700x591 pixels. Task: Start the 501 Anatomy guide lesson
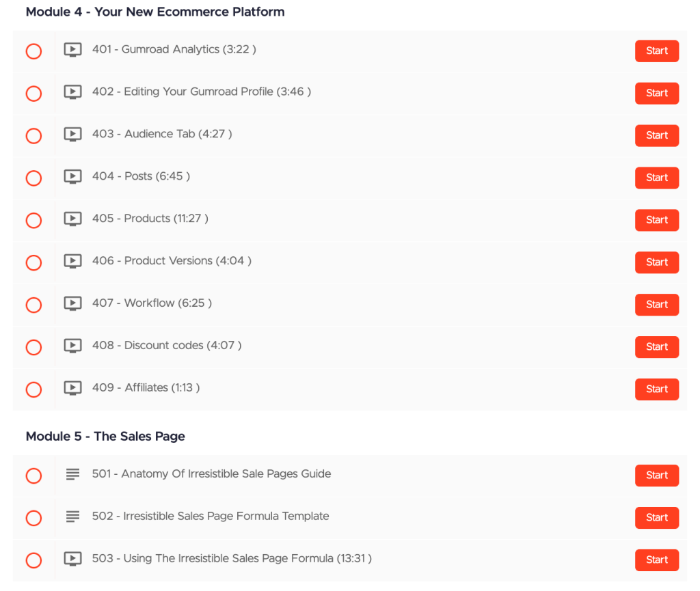coord(656,476)
